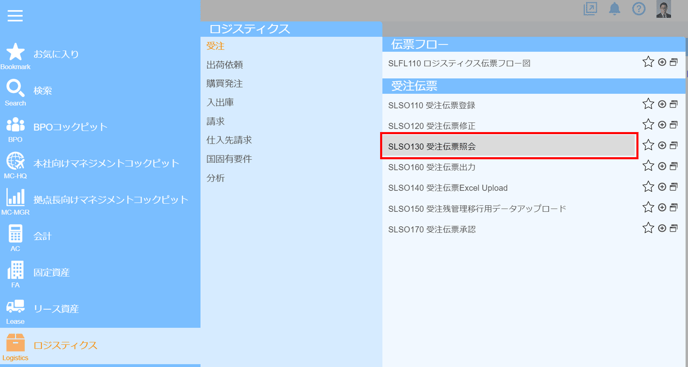Select 入出庫 submenu item

pyautogui.click(x=220, y=103)
